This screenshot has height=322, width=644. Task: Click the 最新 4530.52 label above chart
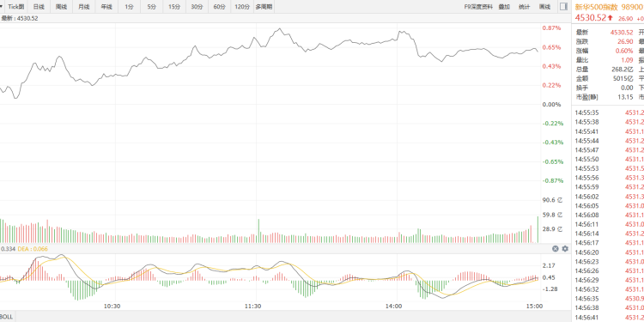click(x=19, y=18)
